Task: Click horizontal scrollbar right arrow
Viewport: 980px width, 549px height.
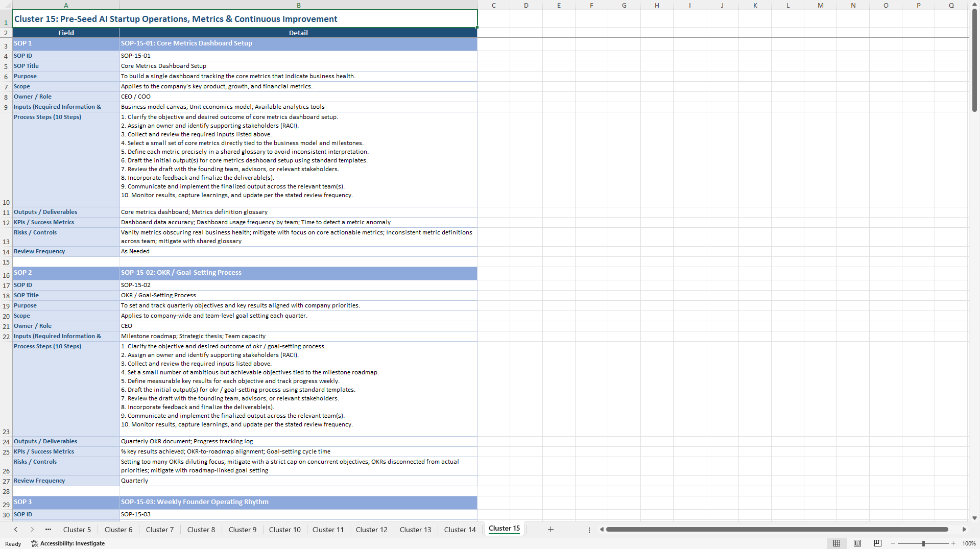Action: coord(964,530)
